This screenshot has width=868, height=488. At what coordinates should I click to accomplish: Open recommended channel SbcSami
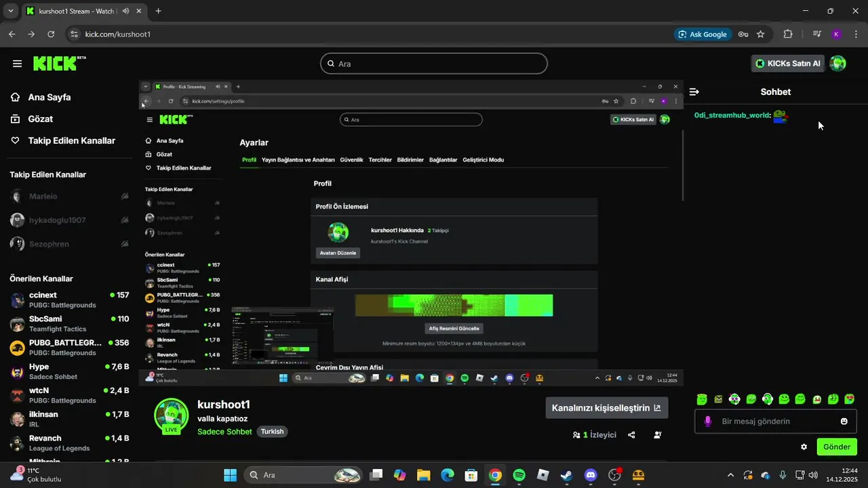[69, 323]
